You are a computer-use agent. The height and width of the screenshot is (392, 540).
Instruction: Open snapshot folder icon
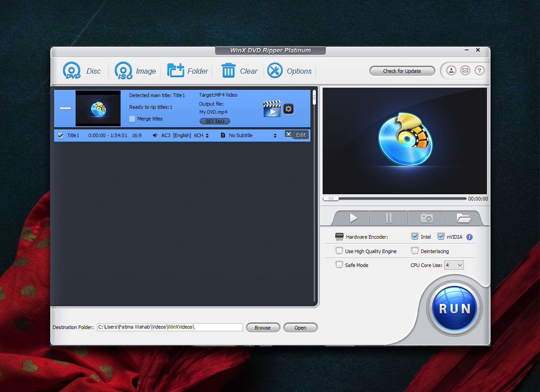[463, 218]
